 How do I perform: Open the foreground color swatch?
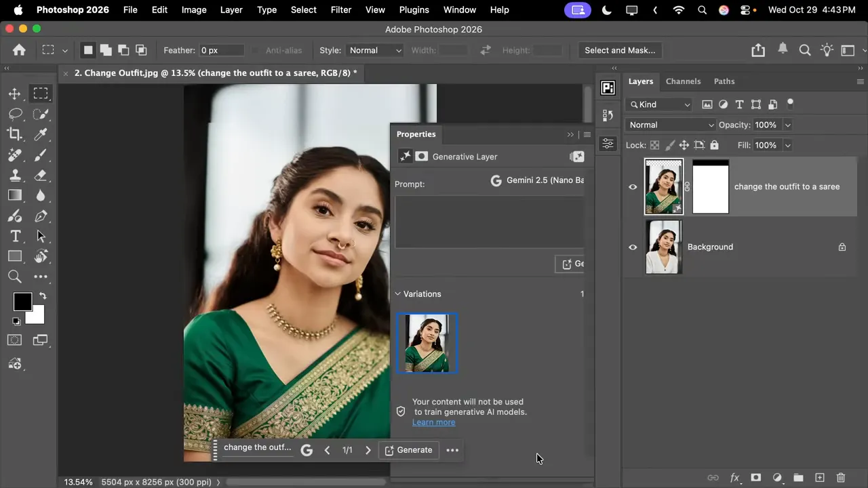[x=22, y=301]
